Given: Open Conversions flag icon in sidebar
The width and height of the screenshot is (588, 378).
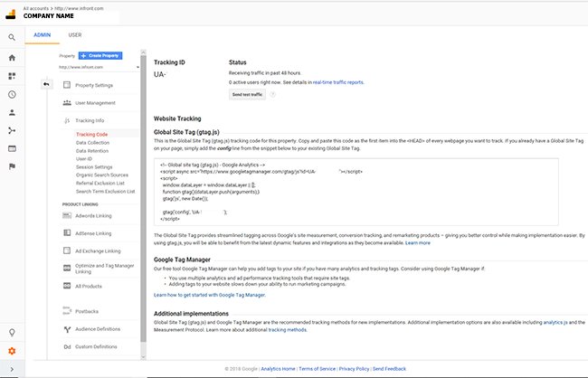Looking at the screenshot, I should [12, 166].
